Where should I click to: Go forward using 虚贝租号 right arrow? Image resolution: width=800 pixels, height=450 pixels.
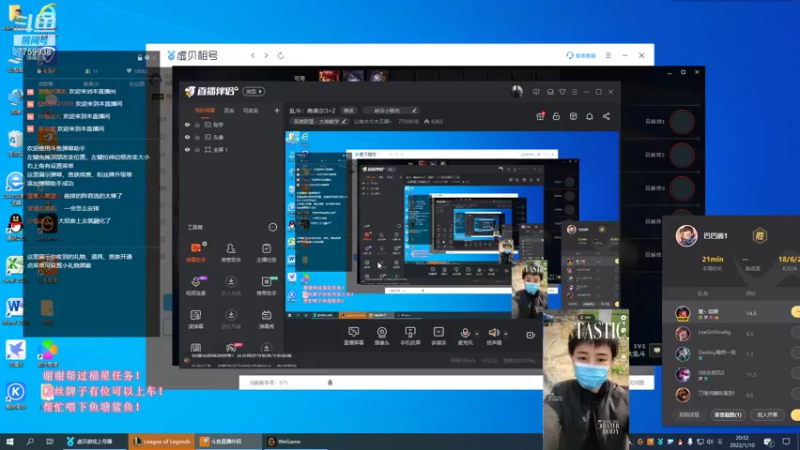point(266,55)
